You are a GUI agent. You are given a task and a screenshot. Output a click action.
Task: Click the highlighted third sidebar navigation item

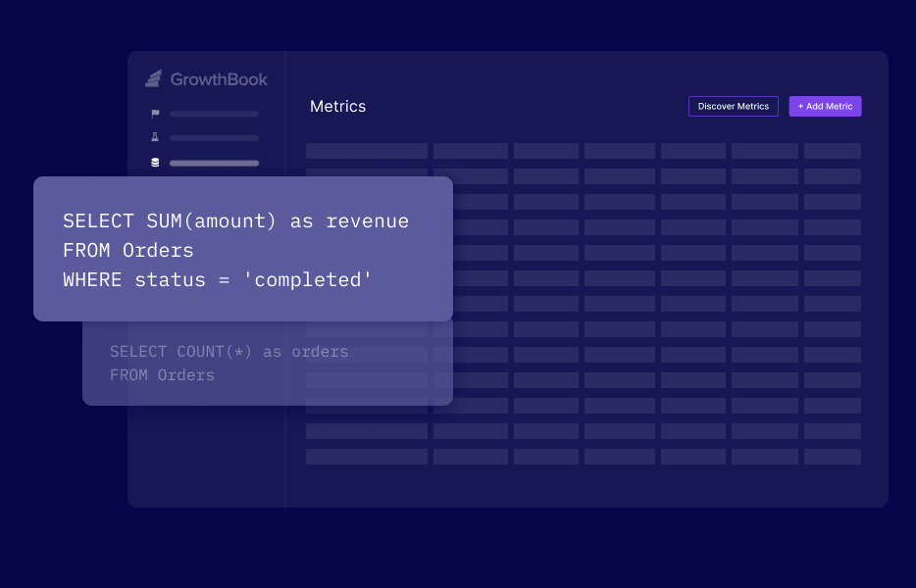pyautogui.click(x=214, y=163)
